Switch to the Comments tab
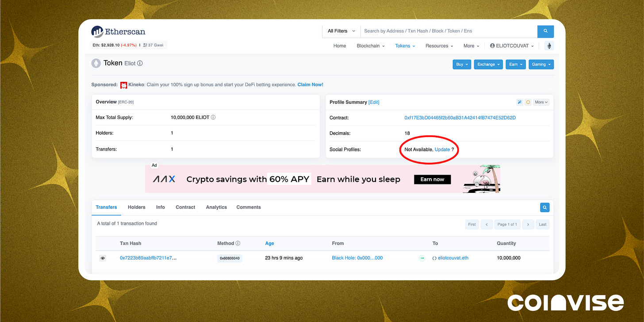Image resolution: width=644 pixels, height=322 pixels. [x=249, y=207]
